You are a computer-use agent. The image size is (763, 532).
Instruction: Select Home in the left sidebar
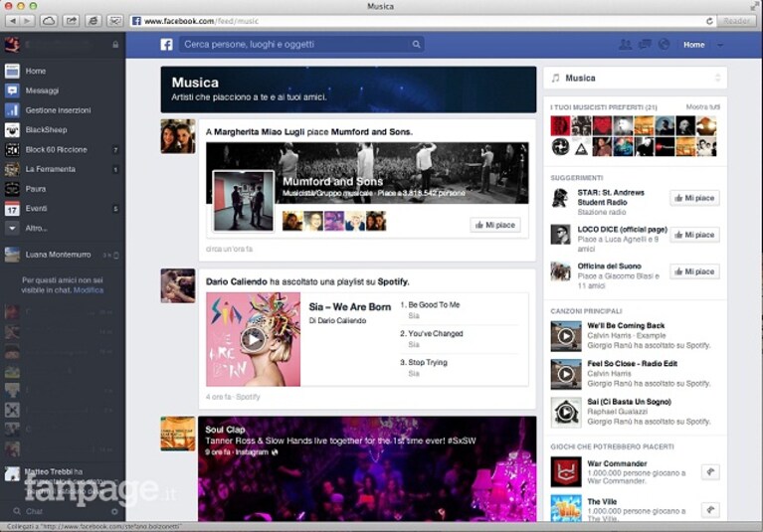63,71
